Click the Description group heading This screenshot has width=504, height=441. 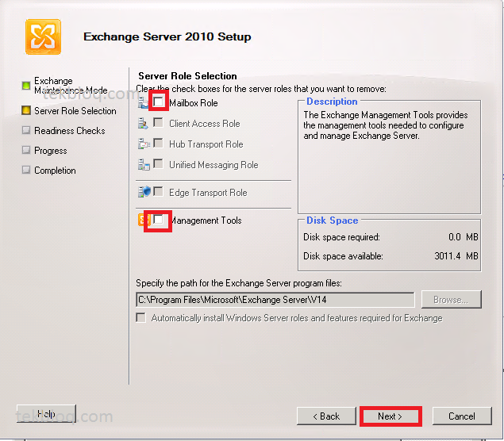pos(332,102)
